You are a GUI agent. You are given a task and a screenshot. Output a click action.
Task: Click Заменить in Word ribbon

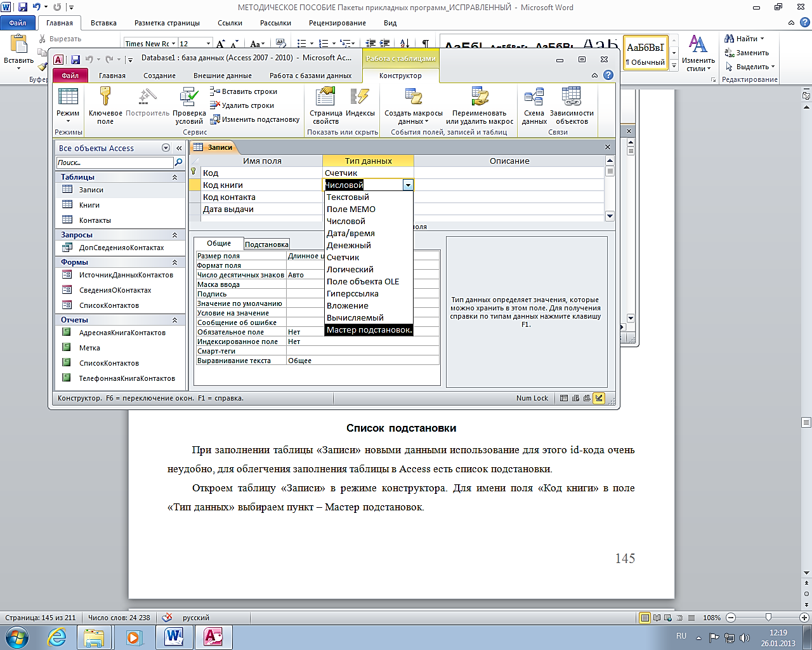click(747, 53)
